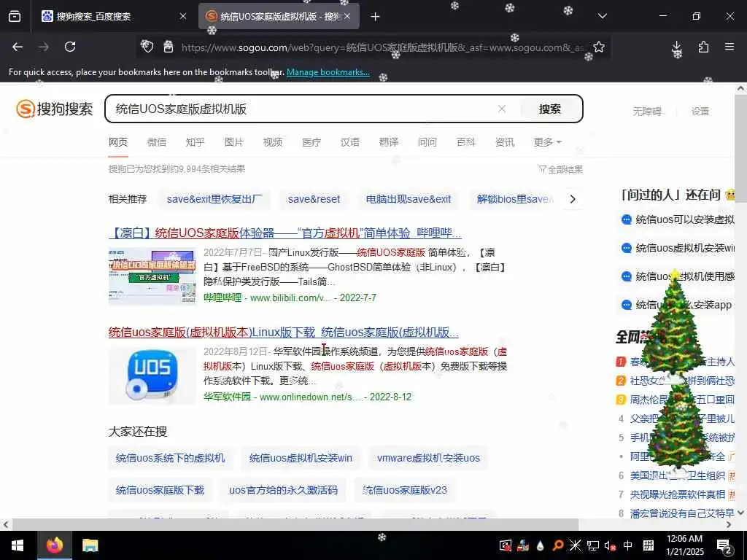Click Firefox in the taskbar
The image size is (747, 560).
coord(54,545)
